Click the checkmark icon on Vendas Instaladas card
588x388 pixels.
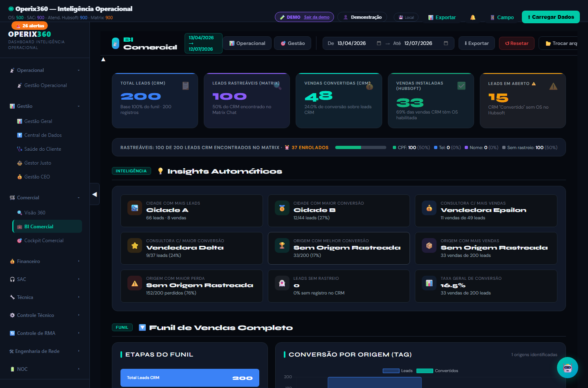pos(461,86)
